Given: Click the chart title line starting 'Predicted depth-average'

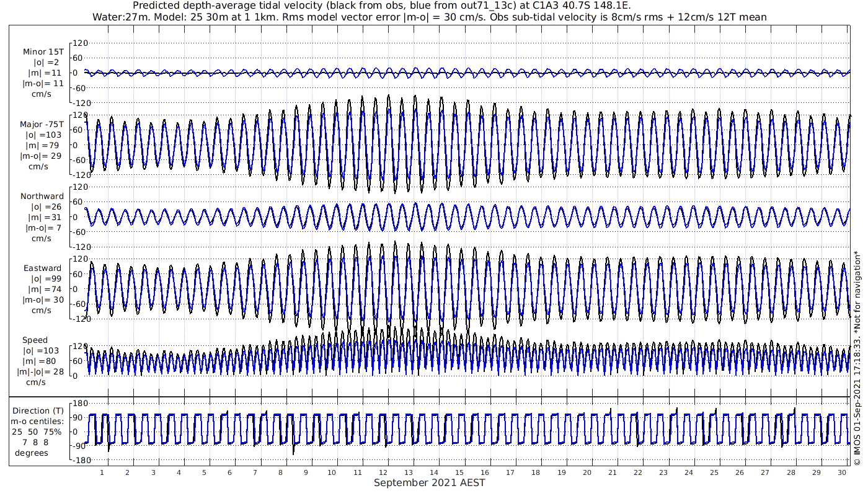Looking at the screenshot, I should (x=382, y=6).
